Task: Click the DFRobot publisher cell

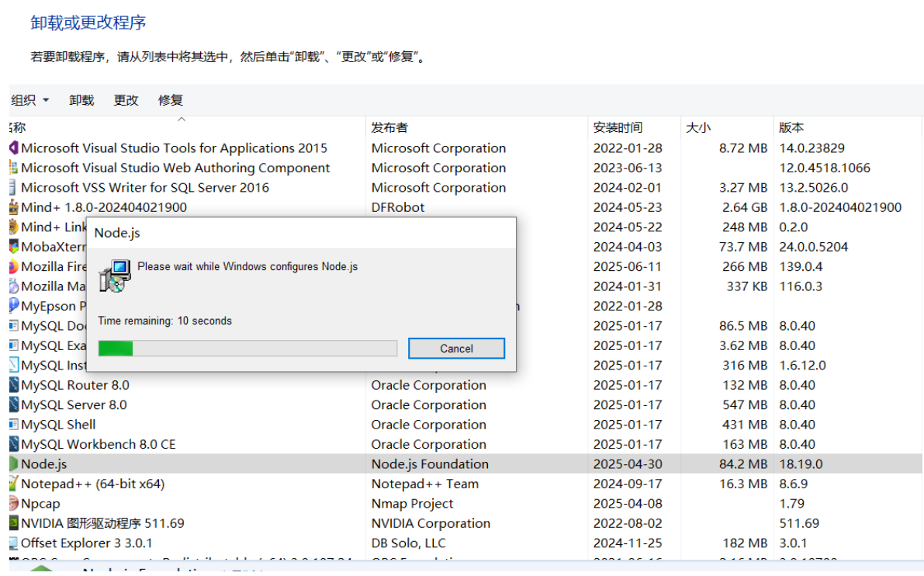Action: [398, 207]
